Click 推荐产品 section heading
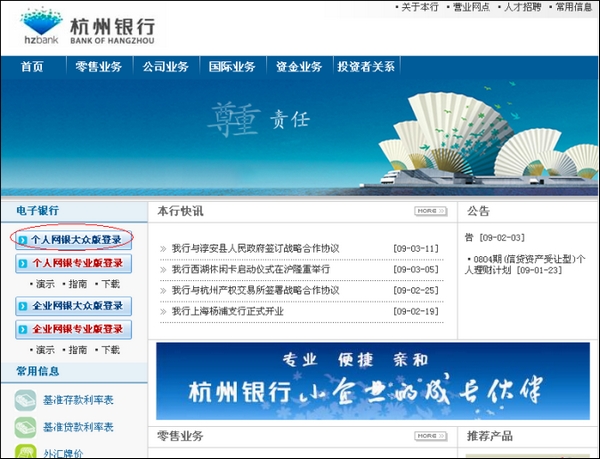The image size is (600, 459). coord(490,436)
